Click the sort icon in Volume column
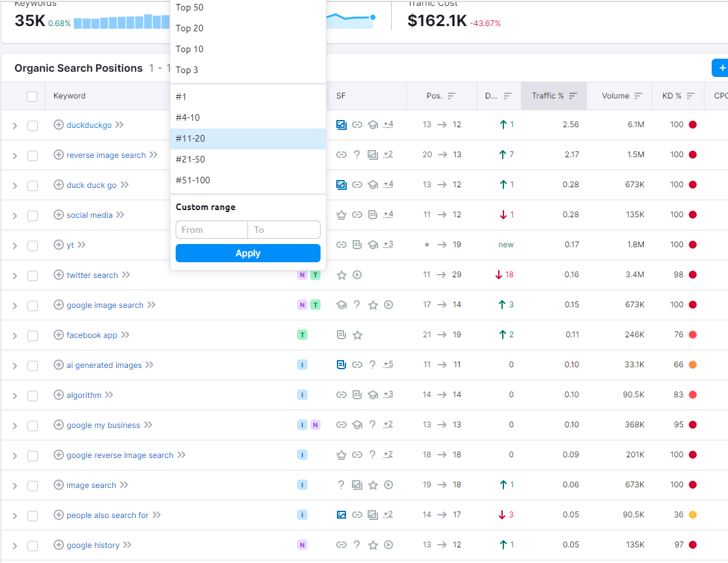This screenshot has height=563, width=728. (639, 96)
